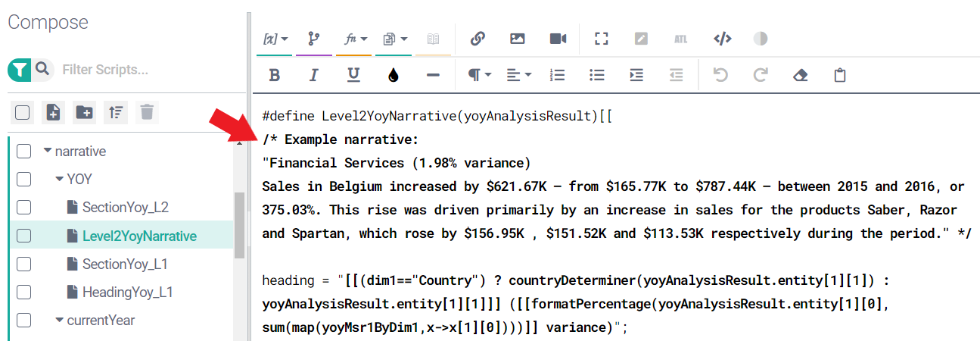Increase indent of the text
The height and width of the screenshot is (341, 980).
(x=636, y=75)
